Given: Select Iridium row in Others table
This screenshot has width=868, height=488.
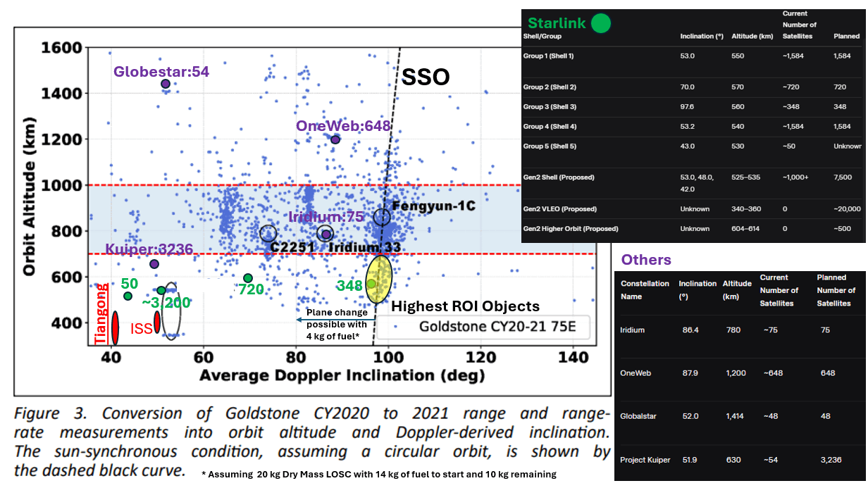Looking at the screenshot, I should pos(738,330).
